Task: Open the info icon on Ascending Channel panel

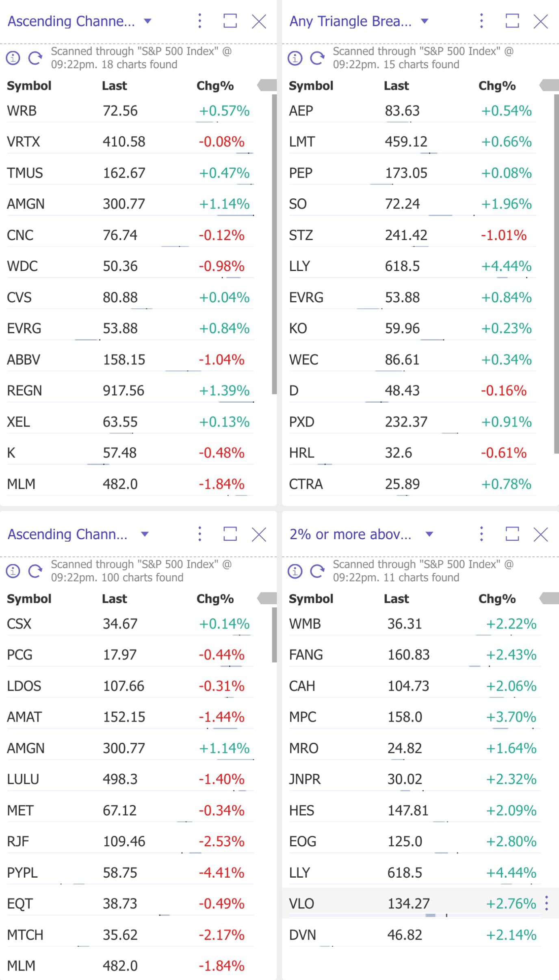Action: [13, 58]
